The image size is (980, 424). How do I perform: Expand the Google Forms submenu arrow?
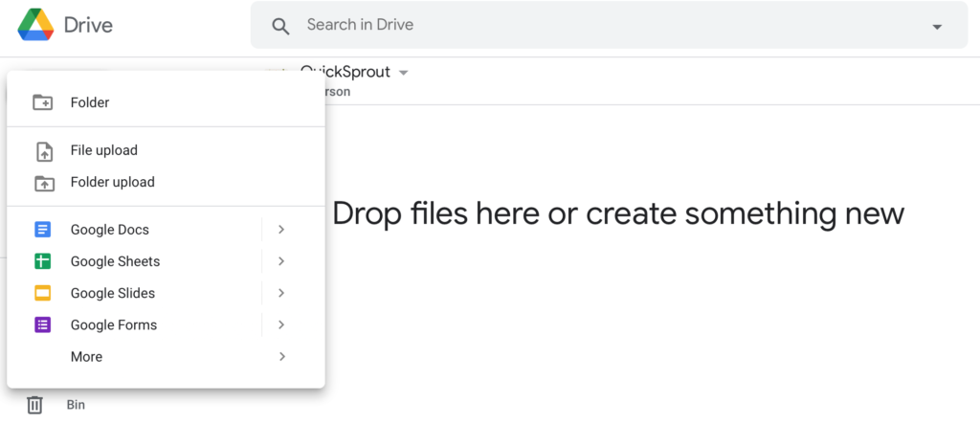tap(281, 325)
